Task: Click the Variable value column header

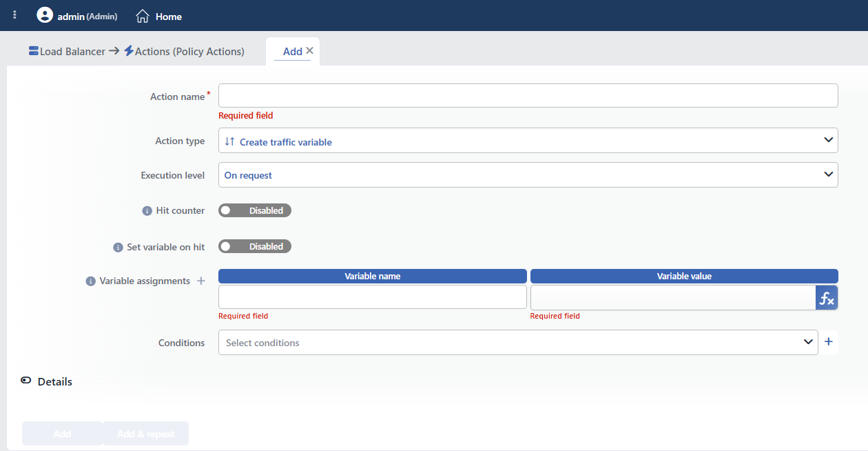Action: tap(684, 276)
